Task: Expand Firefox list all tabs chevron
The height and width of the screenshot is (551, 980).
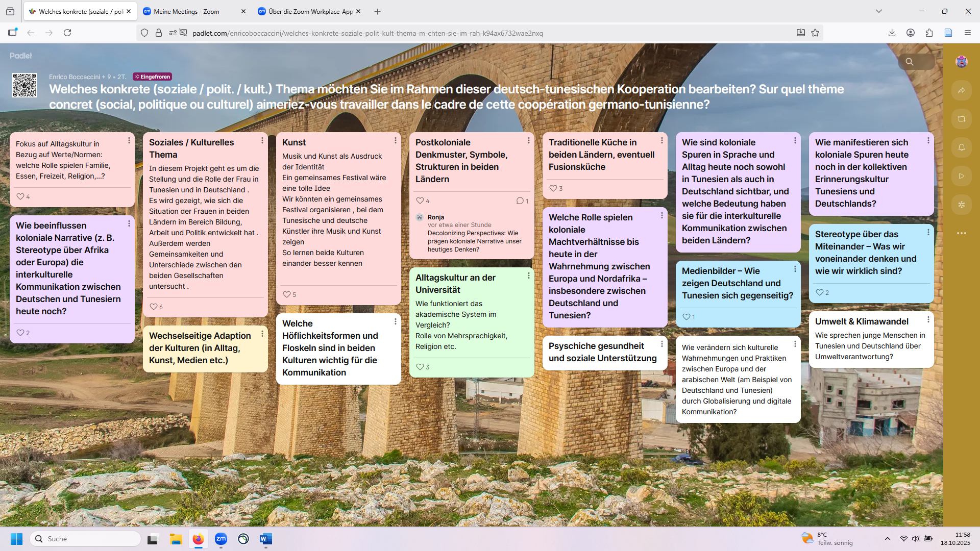Action: tap(878, 11)
